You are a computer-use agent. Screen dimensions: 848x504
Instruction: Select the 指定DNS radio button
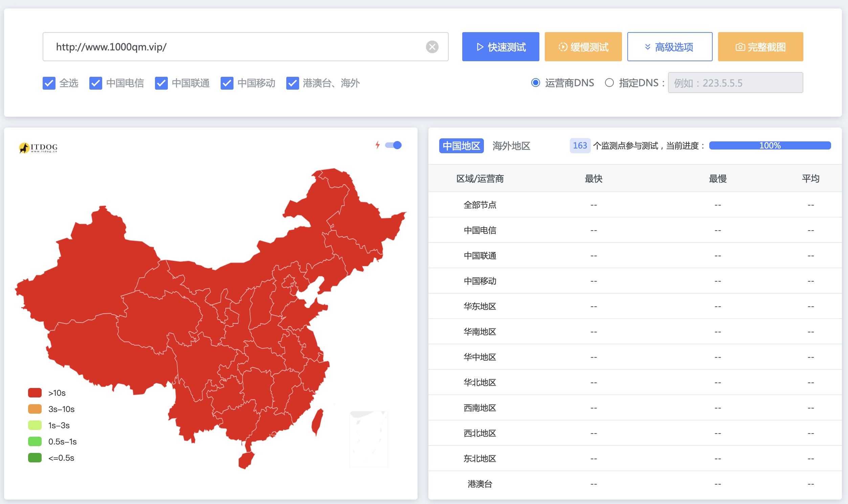click(609, 83)
